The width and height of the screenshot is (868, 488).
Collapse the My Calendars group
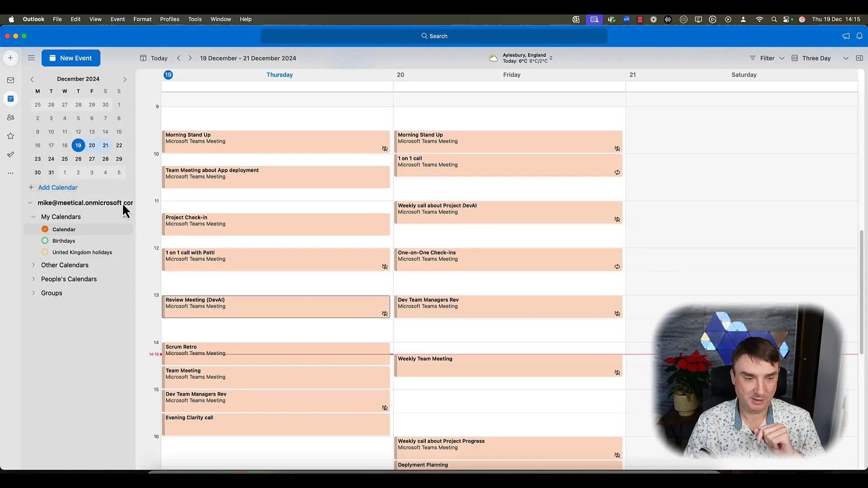coord(33,217)
